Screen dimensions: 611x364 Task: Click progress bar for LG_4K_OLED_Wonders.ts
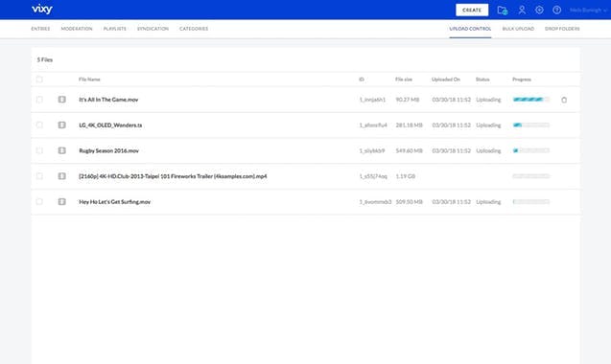pos(531,125)
